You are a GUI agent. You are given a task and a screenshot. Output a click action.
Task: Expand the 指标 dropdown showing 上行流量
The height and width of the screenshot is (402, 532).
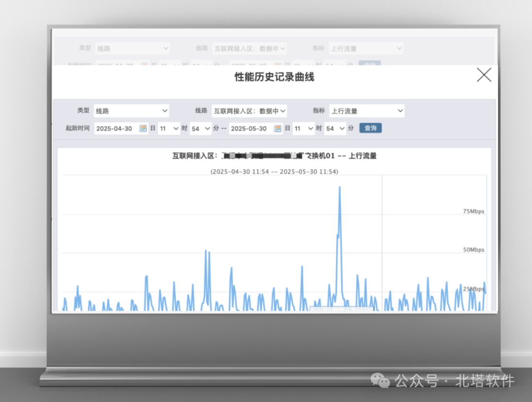[367, 111]
